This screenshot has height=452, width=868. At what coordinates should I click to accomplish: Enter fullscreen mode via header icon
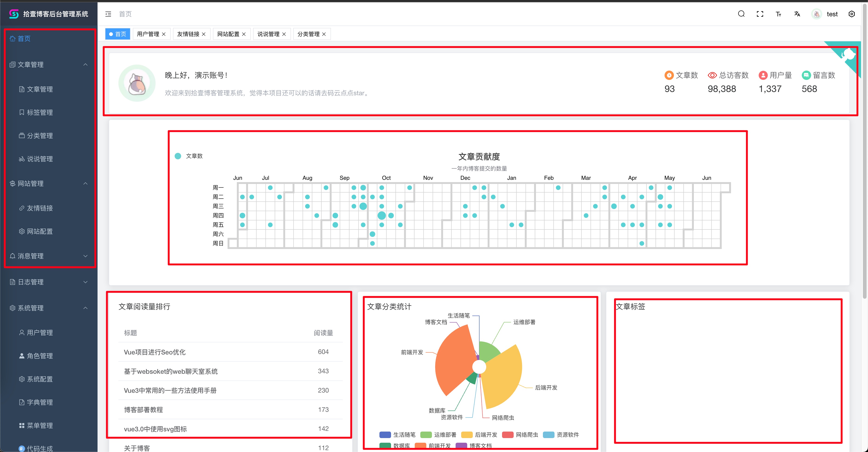[x=760, y=14]
